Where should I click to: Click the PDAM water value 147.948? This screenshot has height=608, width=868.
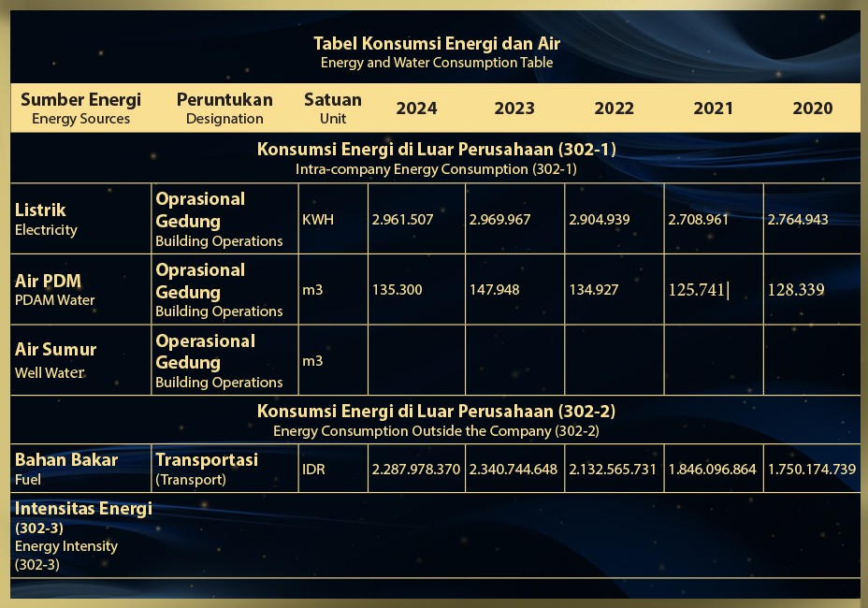(x=495, y=290)
